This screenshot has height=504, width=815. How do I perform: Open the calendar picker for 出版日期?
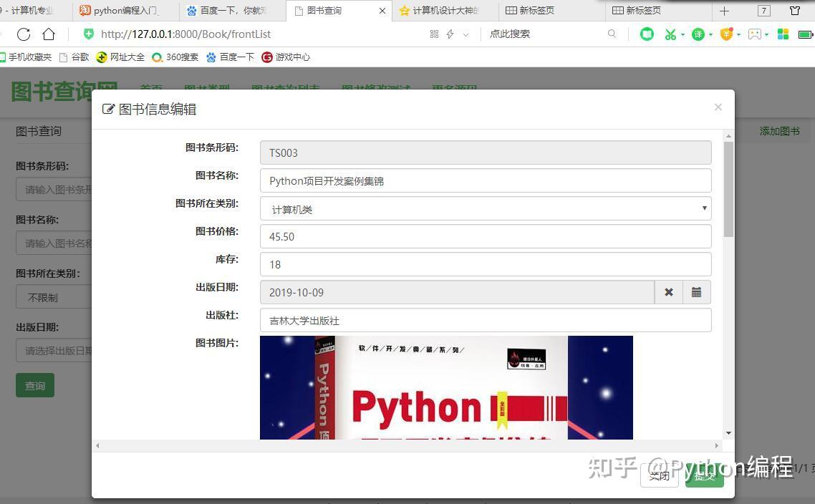coord(695,292)
